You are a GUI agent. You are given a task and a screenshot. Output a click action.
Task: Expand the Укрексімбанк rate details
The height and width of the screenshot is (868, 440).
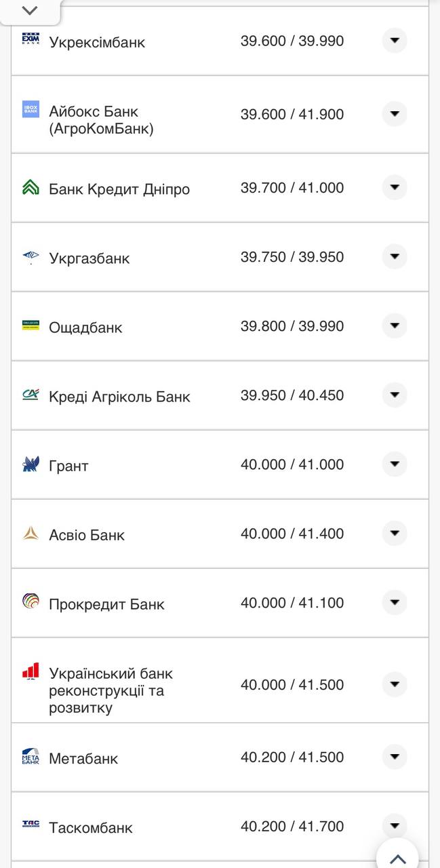395,41
